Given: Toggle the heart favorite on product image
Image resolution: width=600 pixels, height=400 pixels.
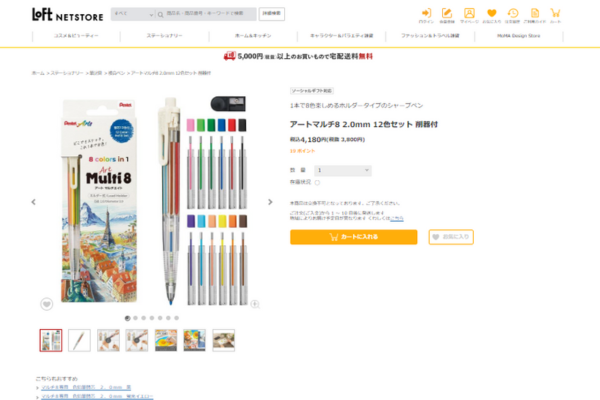Looking at the screenshot, I should 47,304.
